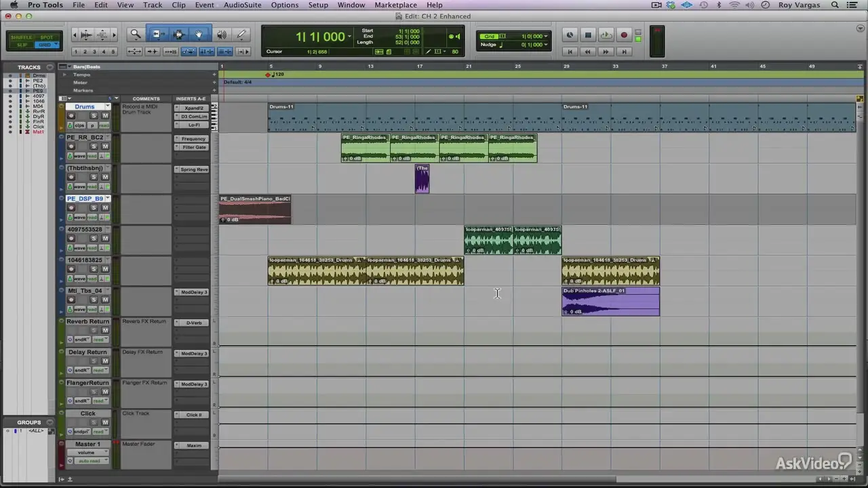Open the Marketplace menu
The width and height of the screenshot is (868, 488).
point(395,5)
